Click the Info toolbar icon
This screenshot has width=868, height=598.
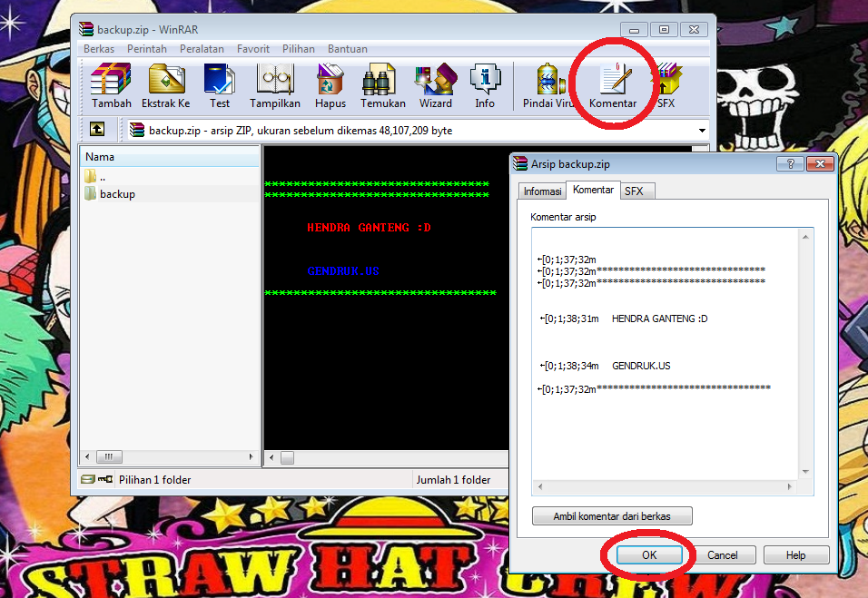click(485, 85)
